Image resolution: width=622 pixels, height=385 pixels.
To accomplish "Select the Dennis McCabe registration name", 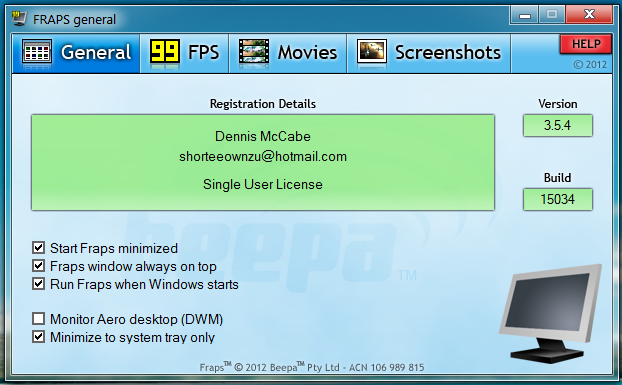I will [263, 136].
